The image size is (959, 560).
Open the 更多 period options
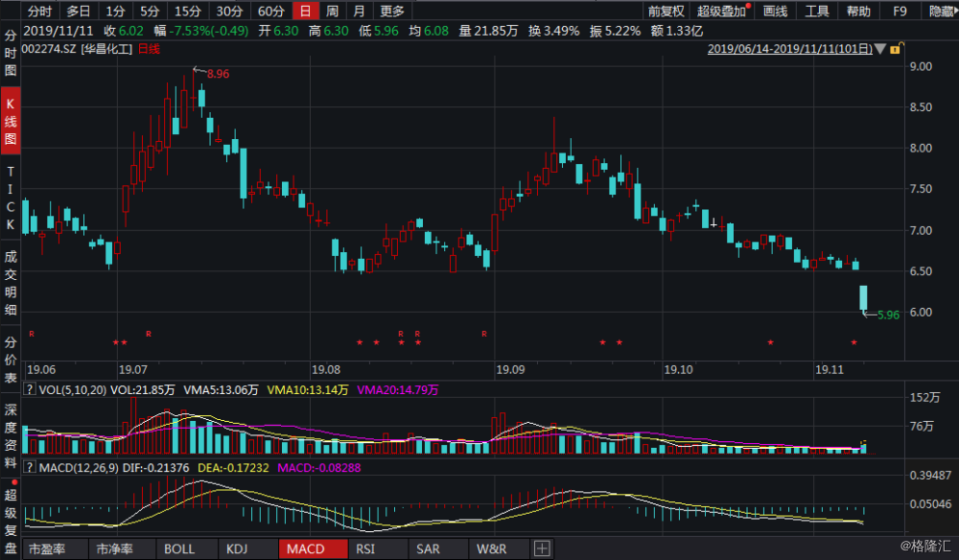392,11
